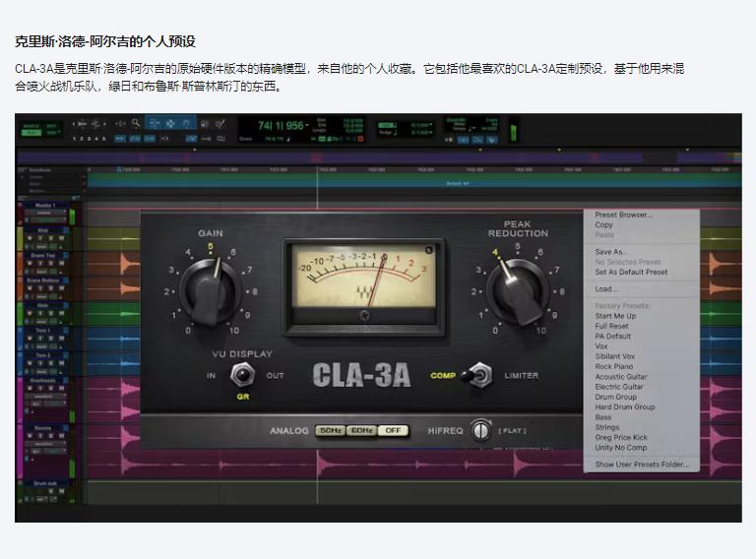Mute the Snare Bottom track
The width and height of the screenshot is (756, 559).
click(61, 288)
